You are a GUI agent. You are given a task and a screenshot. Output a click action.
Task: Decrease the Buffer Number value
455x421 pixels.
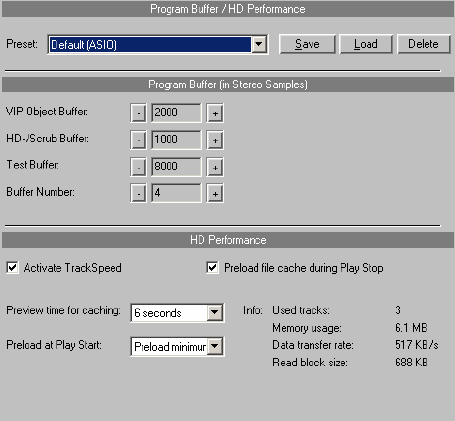coord(138,193)
